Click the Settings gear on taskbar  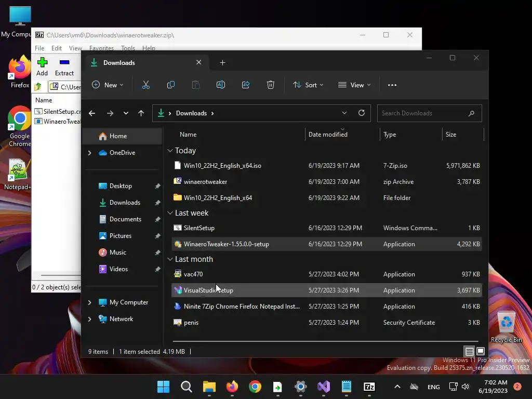tap(301, 387)
